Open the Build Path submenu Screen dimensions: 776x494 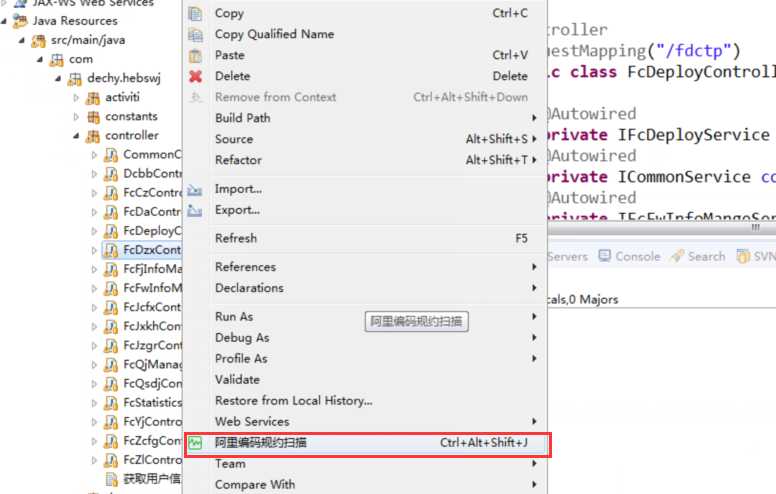coord(366,118)
